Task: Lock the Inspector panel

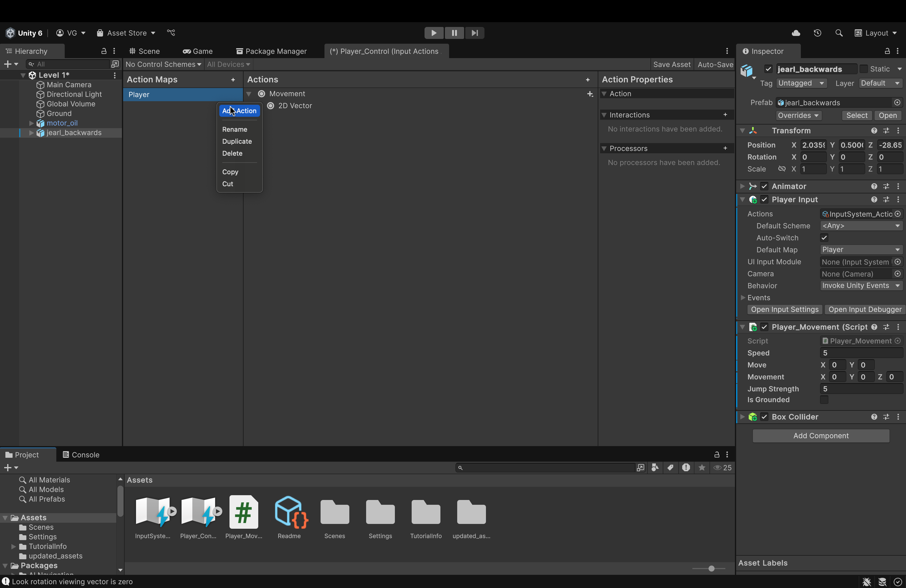Action: pos(887,51)
